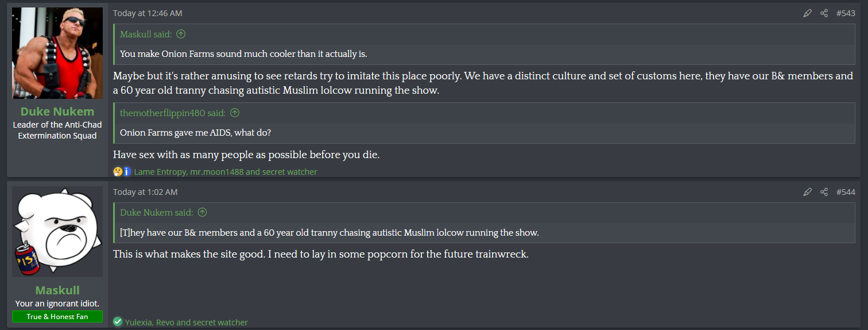Screen dimensions: 868x330
Task: Click the 'Today at 12:46 AM' timestamp
Action: pos(148,13)
